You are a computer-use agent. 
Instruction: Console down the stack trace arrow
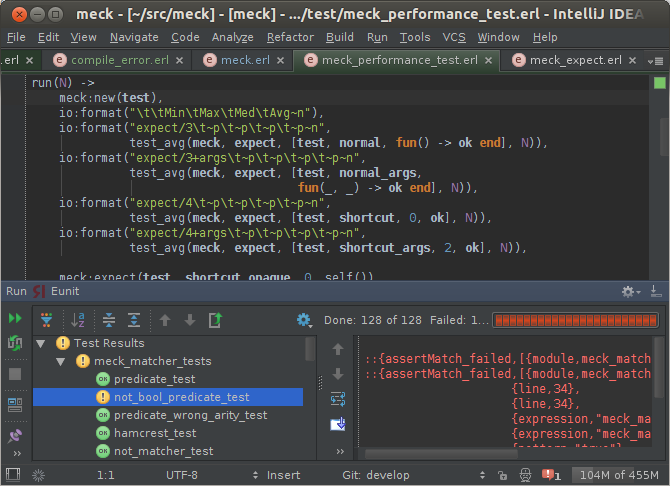[x=338, y=374]
